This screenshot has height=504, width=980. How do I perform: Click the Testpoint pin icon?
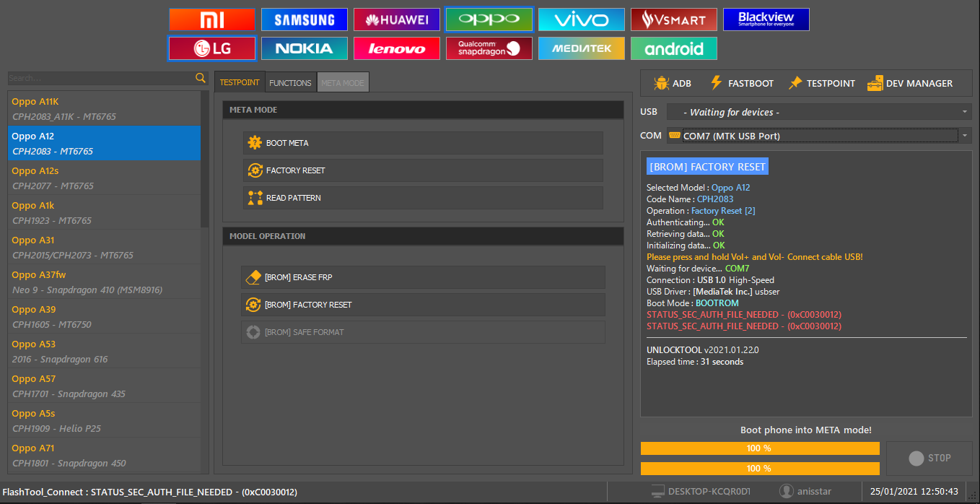tap(795, 83)
